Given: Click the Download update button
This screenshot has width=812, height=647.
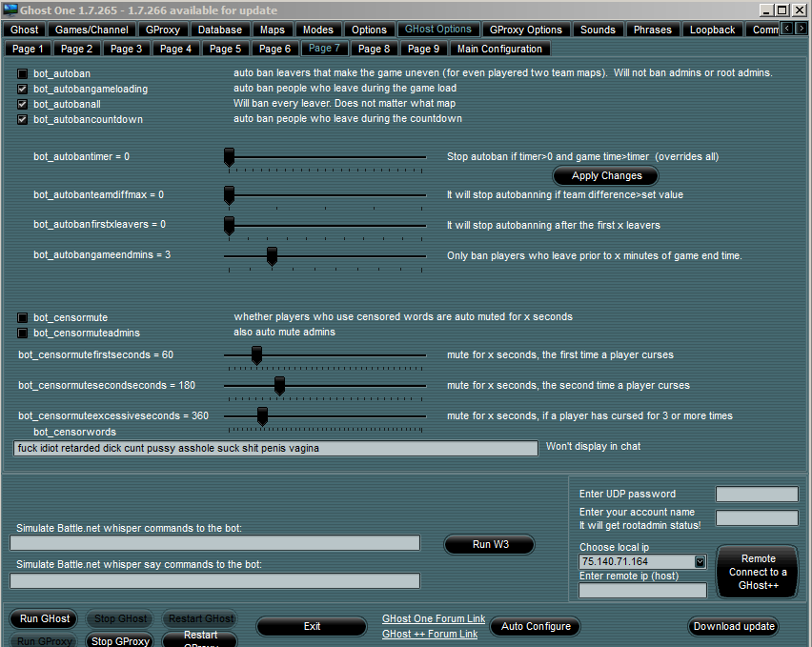Looking at the screenshot, I should tap(734, 626).
